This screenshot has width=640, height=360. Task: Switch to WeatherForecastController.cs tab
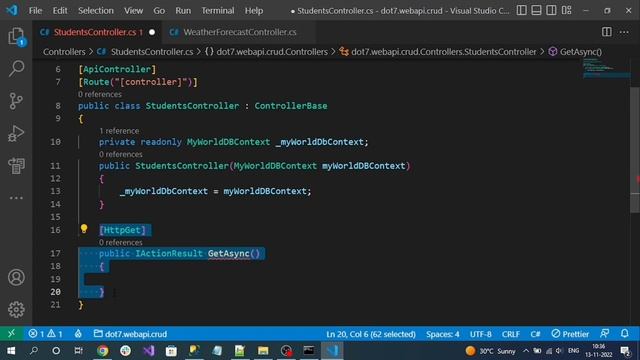[239, 32]
